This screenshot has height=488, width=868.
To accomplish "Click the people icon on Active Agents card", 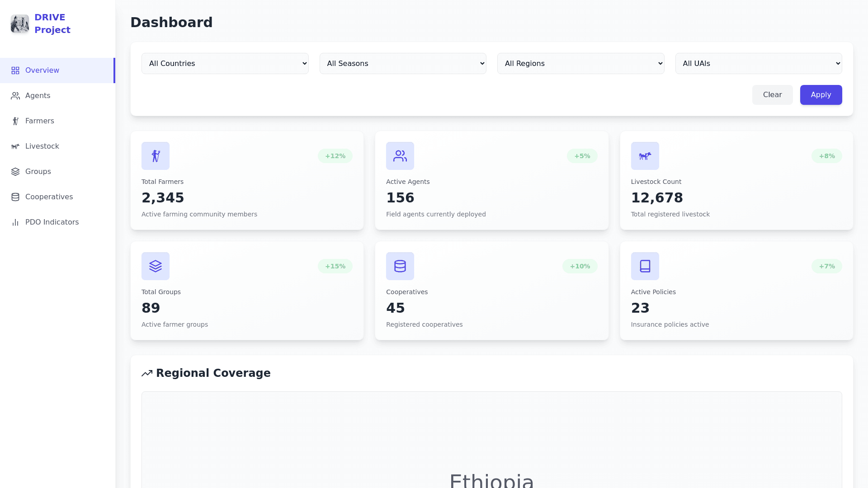I will coord(400,156).
